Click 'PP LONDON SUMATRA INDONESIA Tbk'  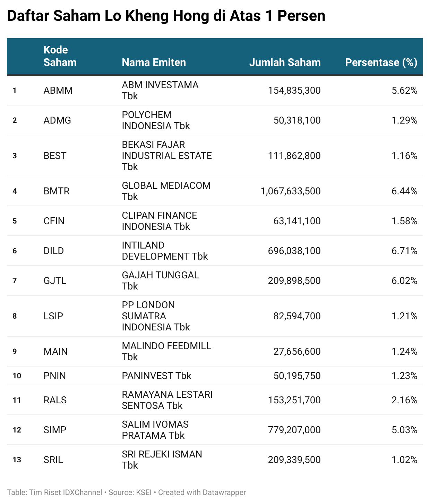[156, 316]
